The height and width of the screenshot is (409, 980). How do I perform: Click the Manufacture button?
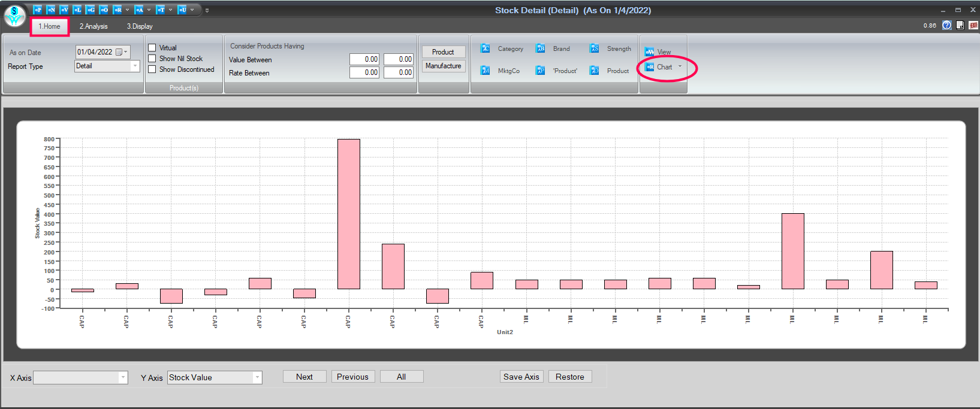[x=444, y=66]
